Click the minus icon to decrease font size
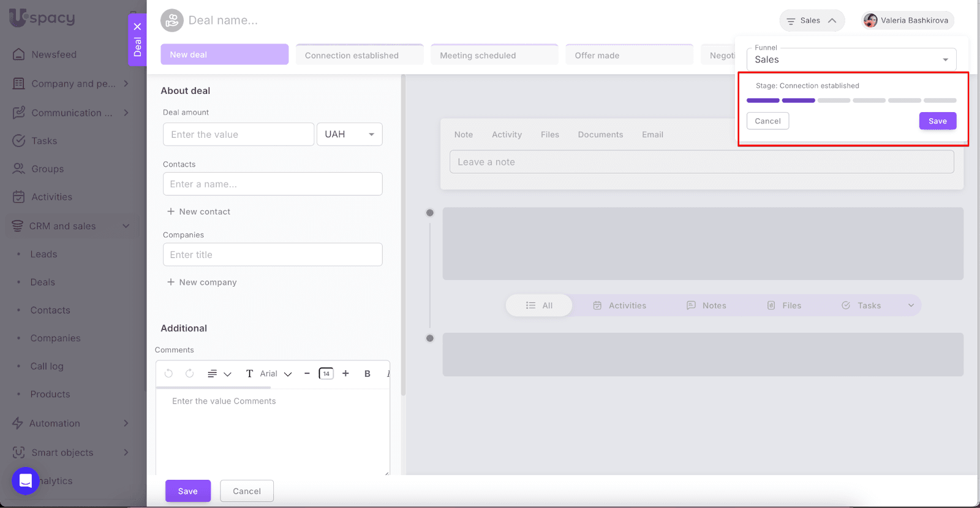This screenshot has height=508, width=980. pos(307,373)
